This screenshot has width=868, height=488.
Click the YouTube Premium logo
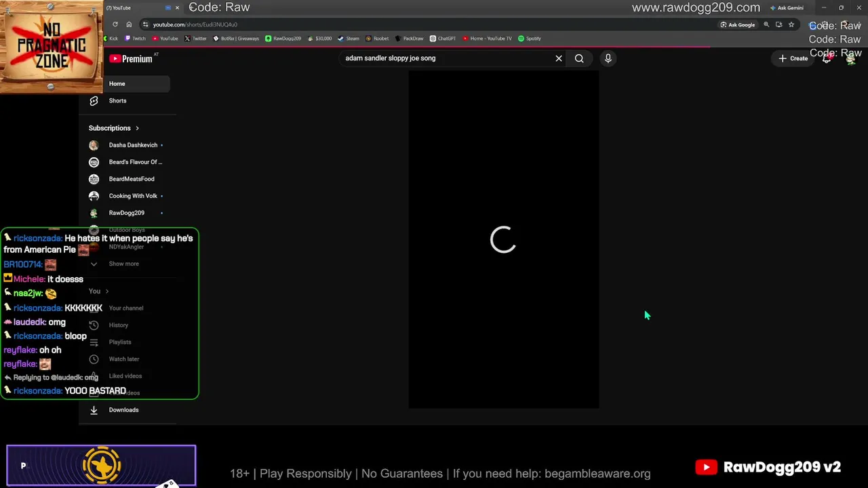131,59
